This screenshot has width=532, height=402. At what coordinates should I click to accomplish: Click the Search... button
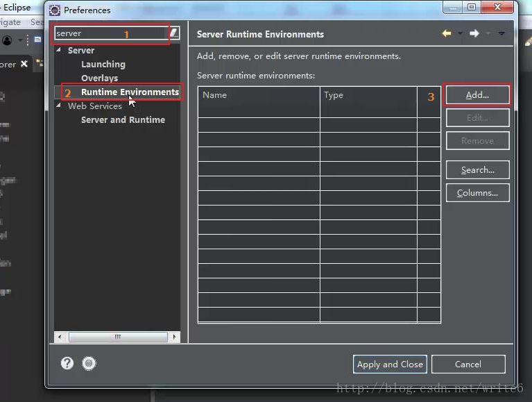click(x=477, y=170)
